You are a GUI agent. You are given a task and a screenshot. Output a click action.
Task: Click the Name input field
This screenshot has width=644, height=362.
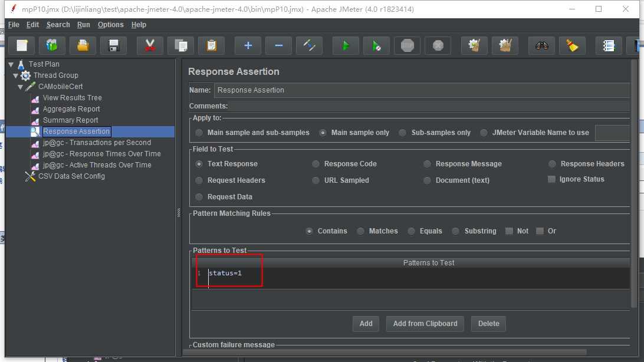click(x=422, y=90)
